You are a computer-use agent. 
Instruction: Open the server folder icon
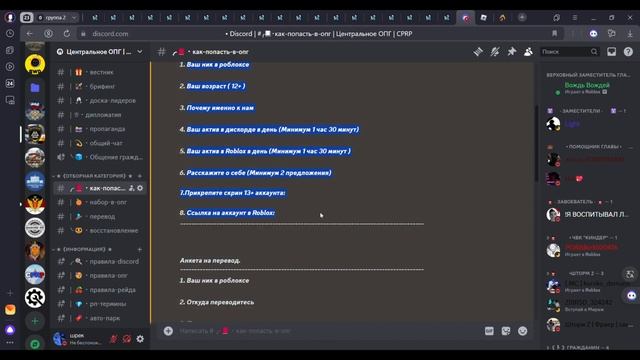tap(35, 87)
